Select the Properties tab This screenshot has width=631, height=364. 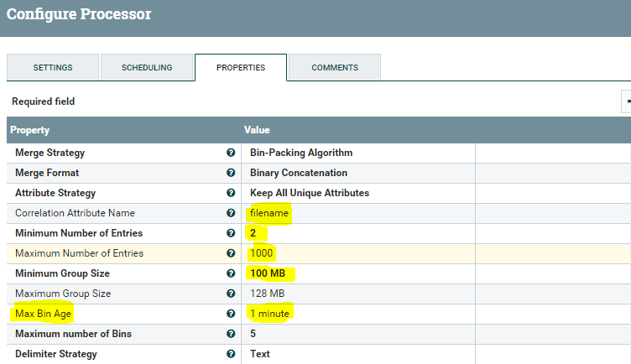[x=241, y=68]
